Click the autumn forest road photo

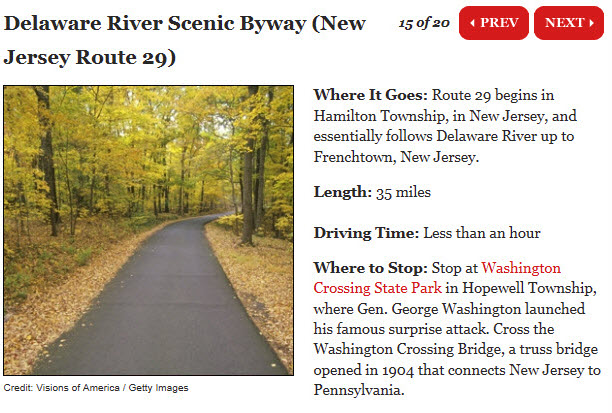coord(148,230)
